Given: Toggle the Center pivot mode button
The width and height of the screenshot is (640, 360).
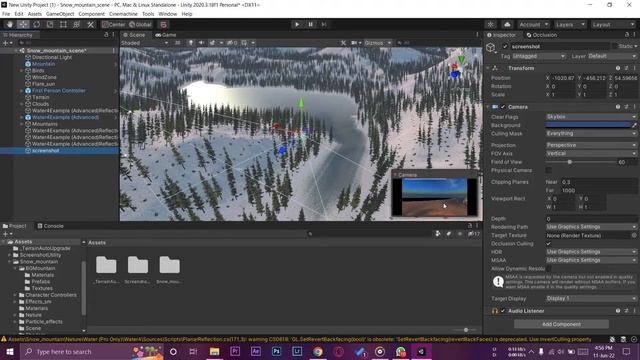Looking at the screenshot, I should click(x=113, y=24).
